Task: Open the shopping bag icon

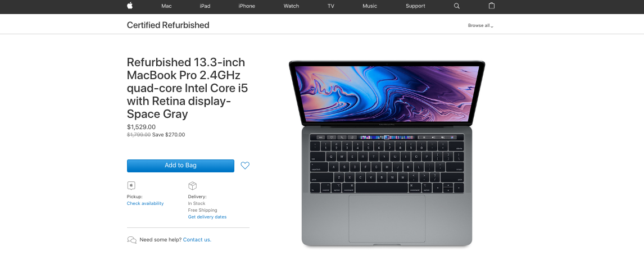Action: [x=492, y=6]
